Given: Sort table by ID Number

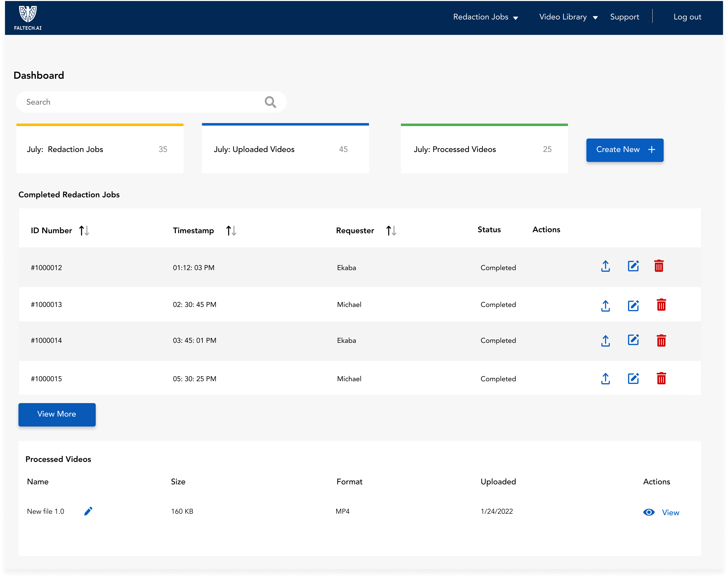Looking at the screenshot, I should (x=84, y=231).
